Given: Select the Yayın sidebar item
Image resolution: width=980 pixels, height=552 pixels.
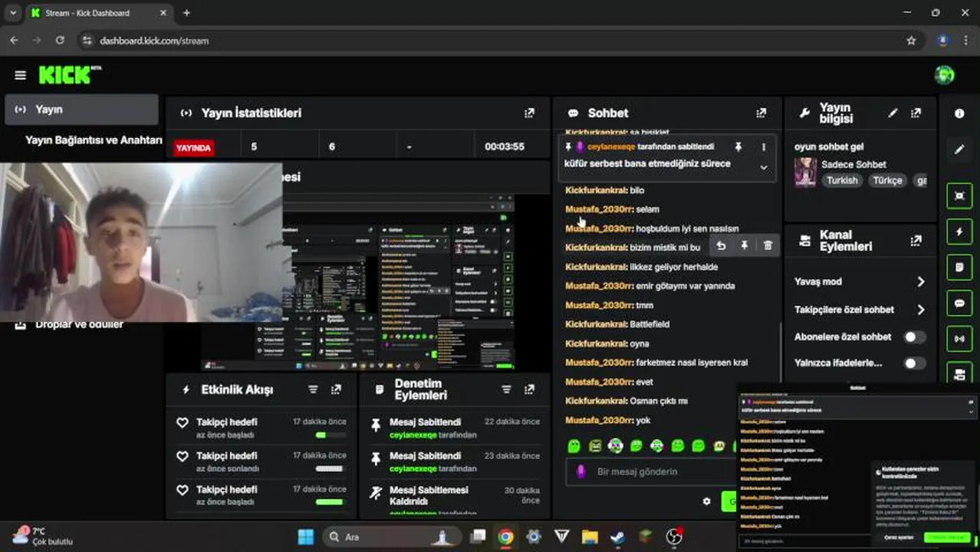Looking at the screenshot, I should [x=81, y=110].
